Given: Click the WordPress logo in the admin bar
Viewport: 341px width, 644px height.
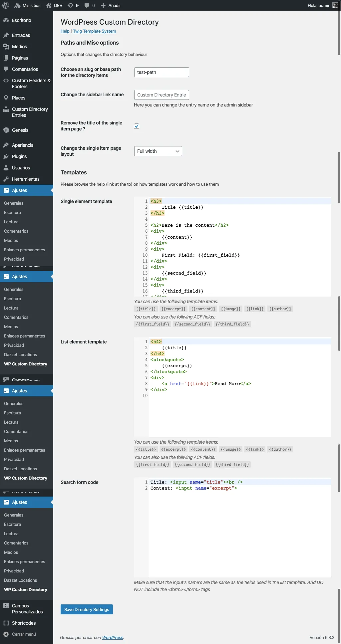Looking at the screenshot, I should [x=6, y=5].
